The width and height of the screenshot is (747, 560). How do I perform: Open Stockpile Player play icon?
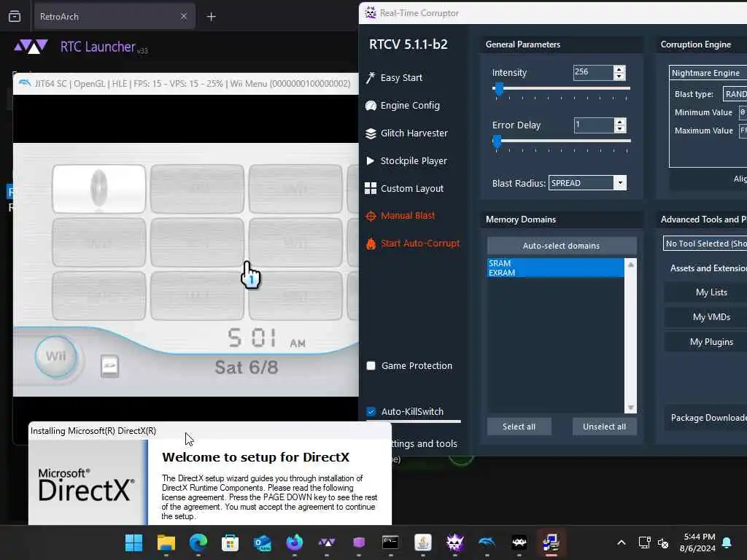click(370, 161)
